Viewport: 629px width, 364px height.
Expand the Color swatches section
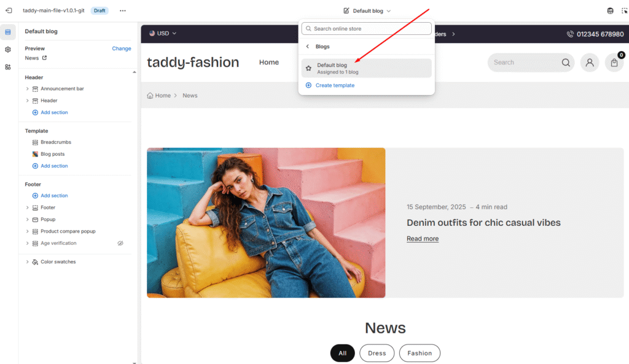pos(28,262)
